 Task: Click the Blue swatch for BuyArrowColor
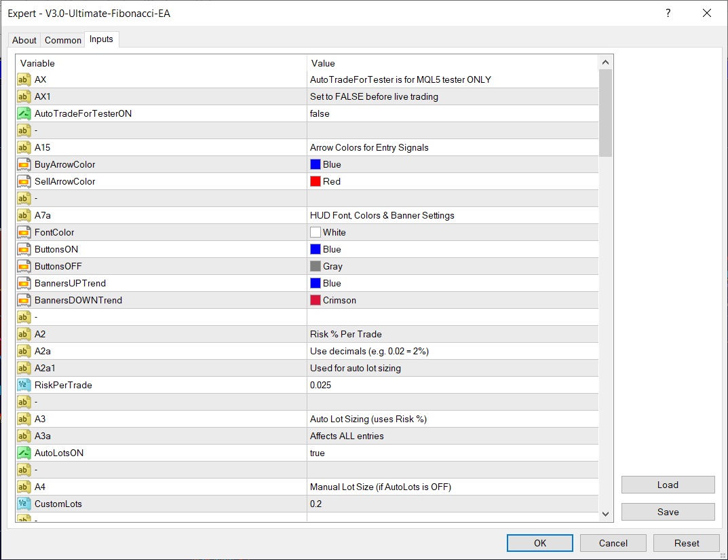pyautogui.click(x=315, y=164)
